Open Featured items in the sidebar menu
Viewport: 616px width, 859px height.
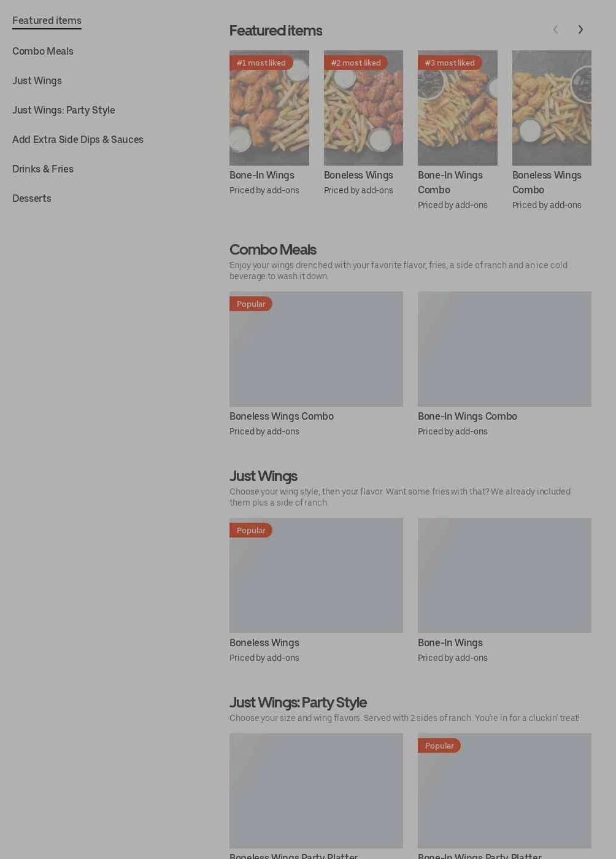pyautogui.click(x=47, y=20)
